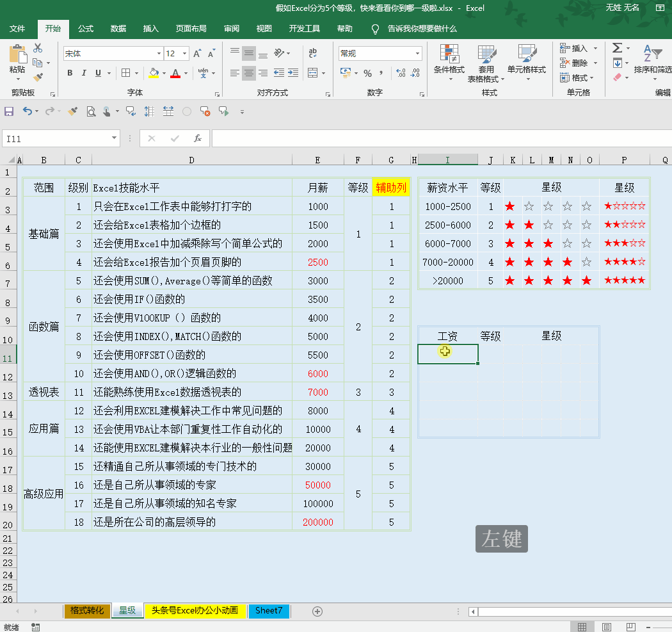Screen dimensions: 672x632
Task: Apply percent style button
Action: coord(368,74)
